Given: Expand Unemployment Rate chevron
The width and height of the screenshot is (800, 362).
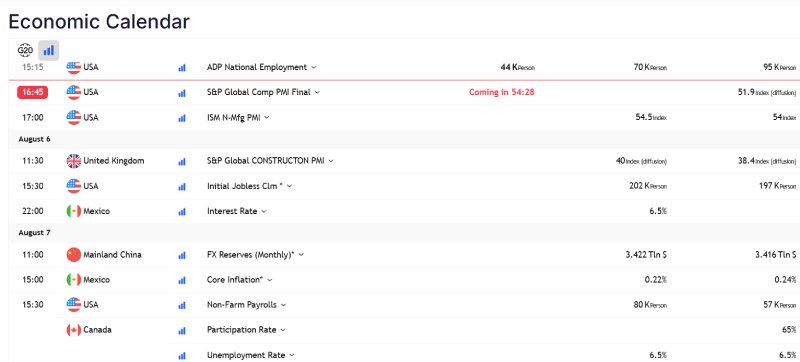Looking at the screenshot, I should pyautogui.click(x=291, y=355).
